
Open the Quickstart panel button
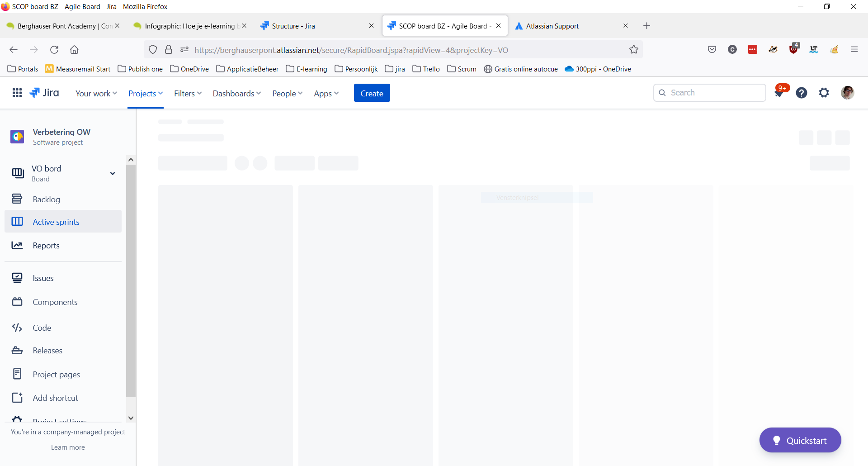tap(800, 440)
